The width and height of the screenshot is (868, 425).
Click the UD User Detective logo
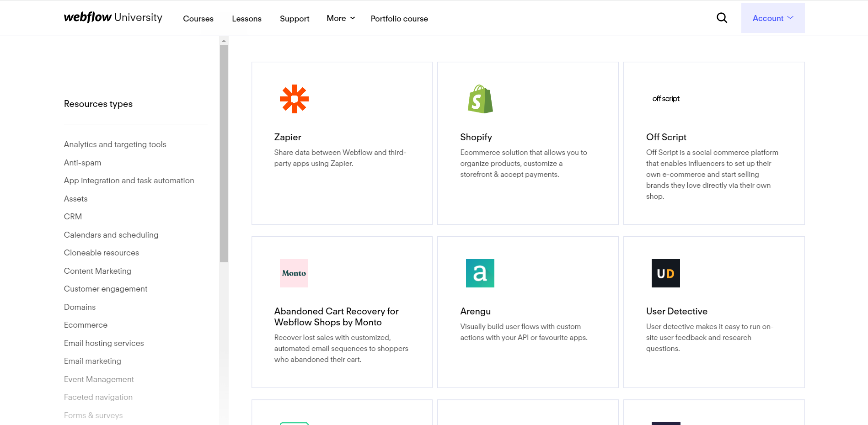coord(666,273)
